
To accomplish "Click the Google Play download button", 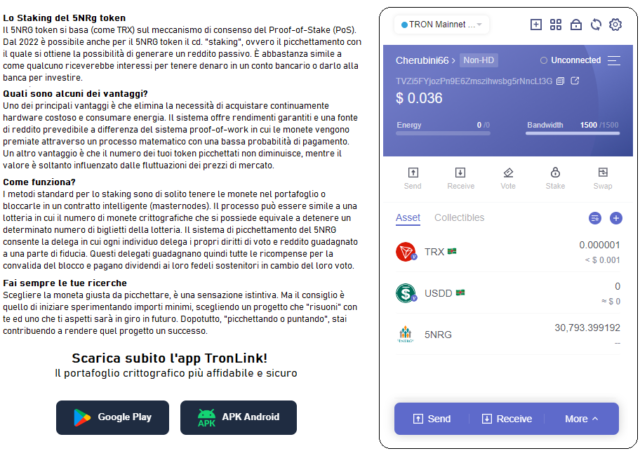I will 112,417.
